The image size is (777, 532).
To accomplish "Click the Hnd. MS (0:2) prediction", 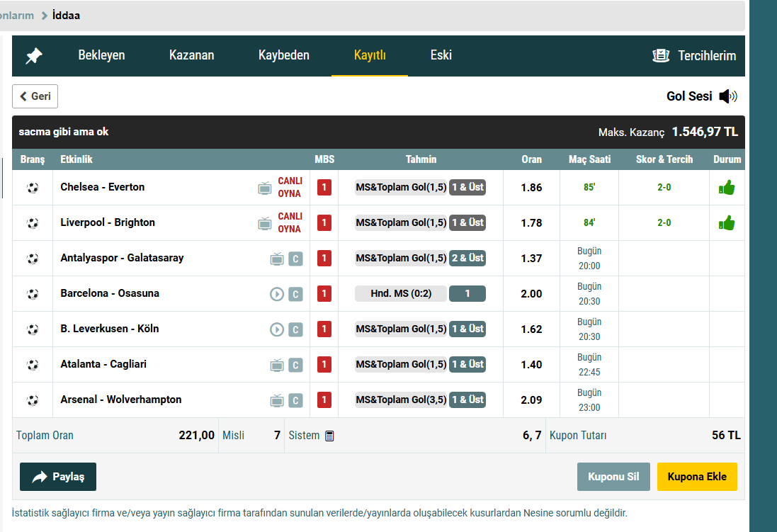I will tap(401, 293).
